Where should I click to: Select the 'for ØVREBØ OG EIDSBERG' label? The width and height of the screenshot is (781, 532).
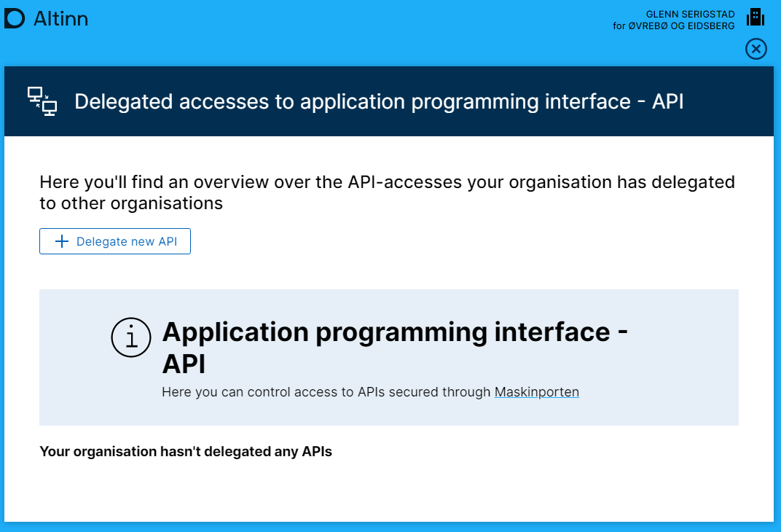(x=673, y=26)
